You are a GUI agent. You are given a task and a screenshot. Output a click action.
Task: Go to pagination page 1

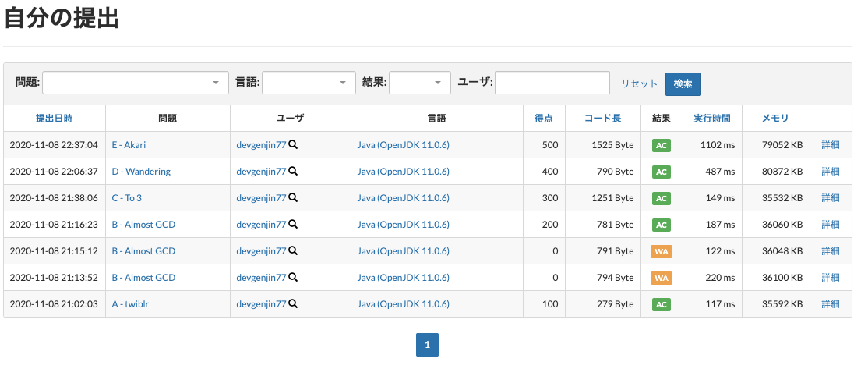click(427, 345)
